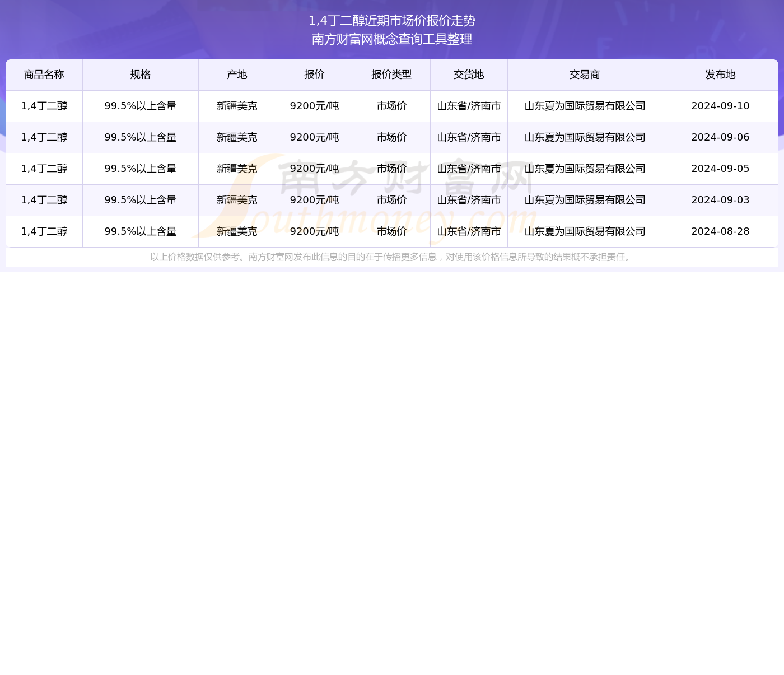
Task: Click 山东夏为国际贸易有限公司 in the 2024-09-03 row
Action: click(585, 200)
